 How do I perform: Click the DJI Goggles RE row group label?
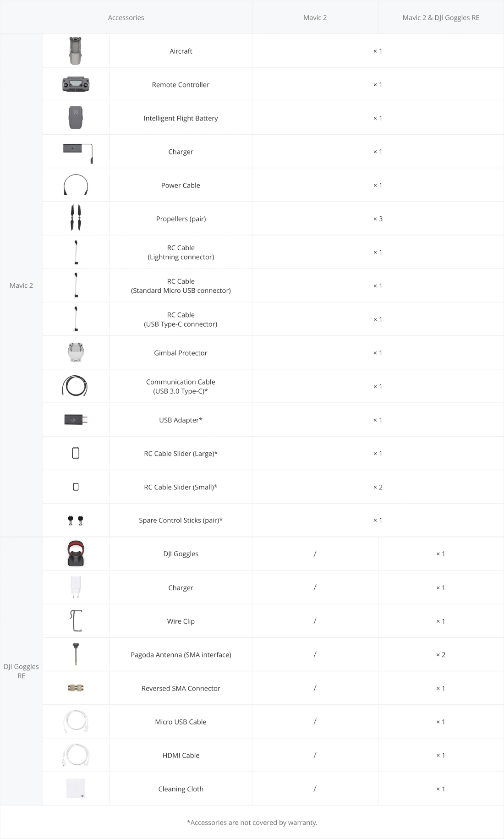pyautogui.click(x=21, y=671)
